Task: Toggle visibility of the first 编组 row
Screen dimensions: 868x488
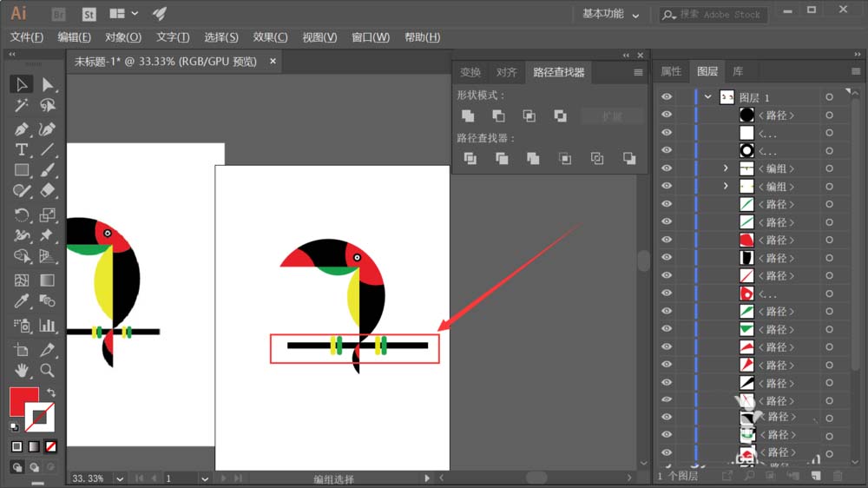Action: [x=667, y=168]
